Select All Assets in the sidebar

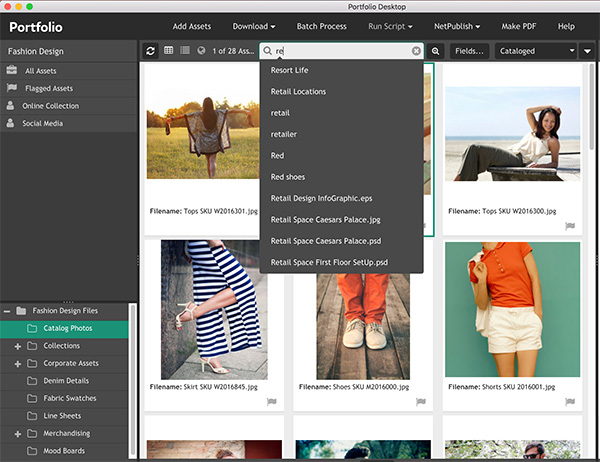[69, 70]
